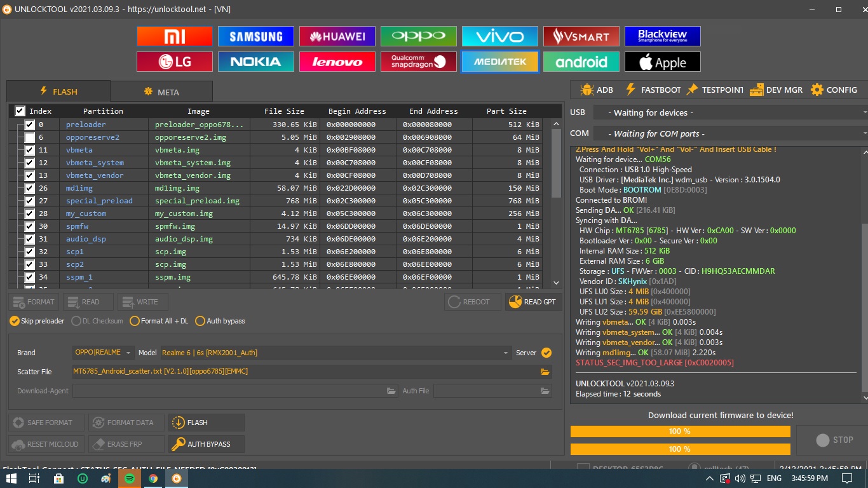
Task: Click the partition table vertical scrollbar
Action: pos(557,203)
